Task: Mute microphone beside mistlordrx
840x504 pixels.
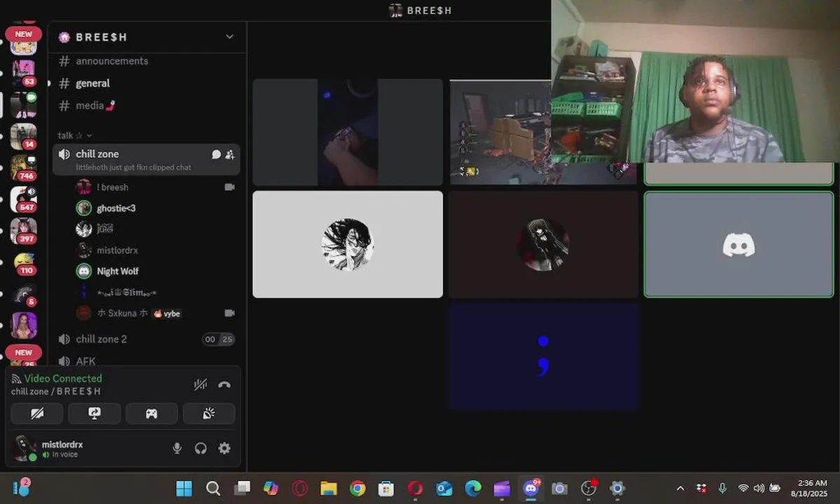Action: [178, 448]
